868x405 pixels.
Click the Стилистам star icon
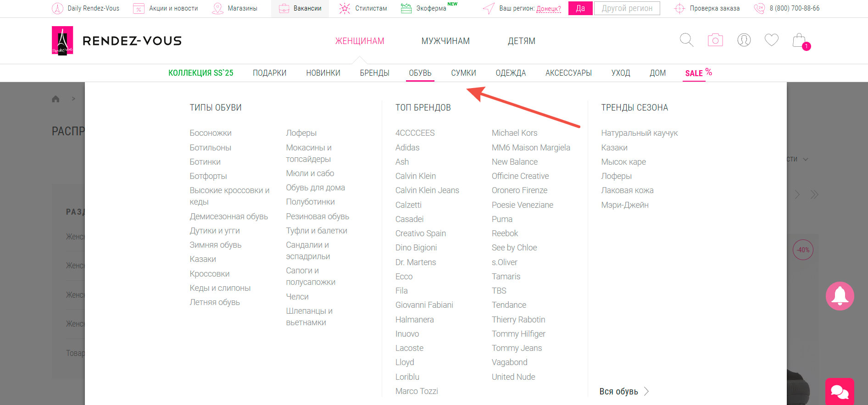[345, 8]
